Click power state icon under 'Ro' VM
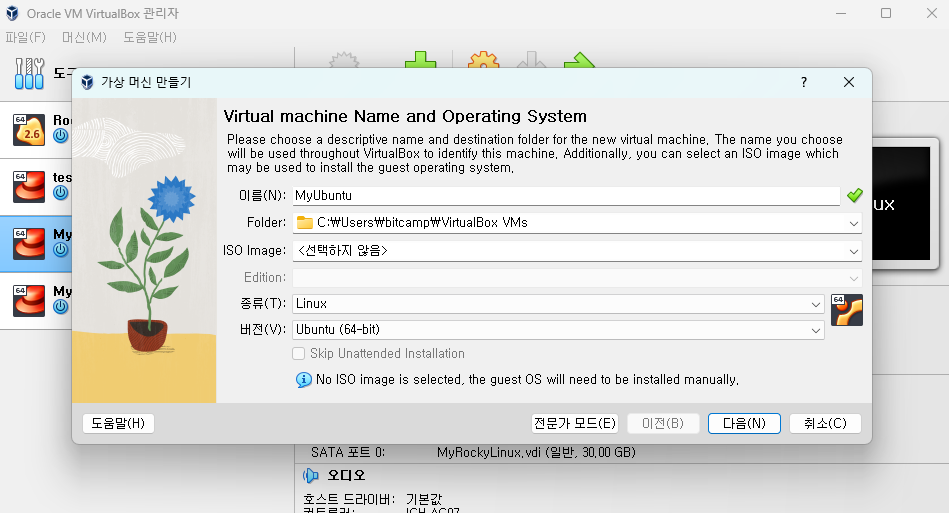The image size is (949, 513). pos(61,136)
